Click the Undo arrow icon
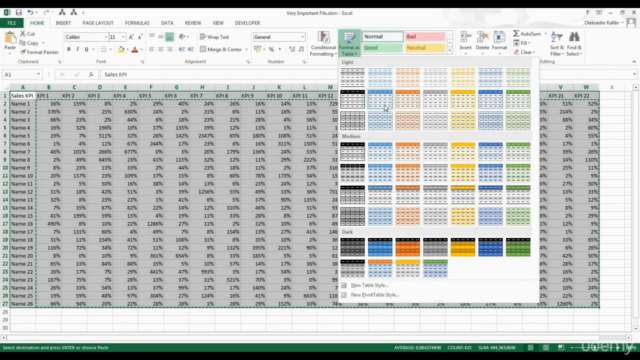This screenshot has height=360, width=640. click(30, 13)
